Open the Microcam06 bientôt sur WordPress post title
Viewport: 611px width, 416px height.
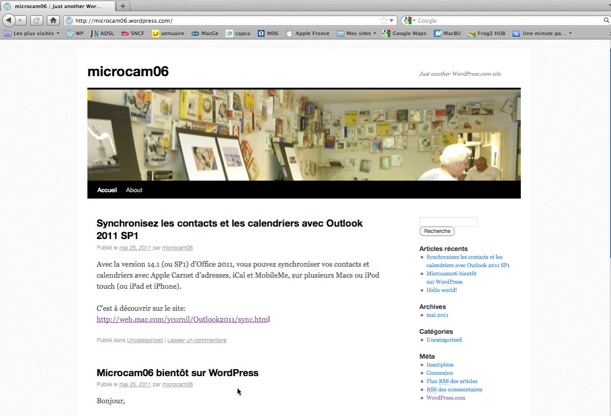(177, 373)
